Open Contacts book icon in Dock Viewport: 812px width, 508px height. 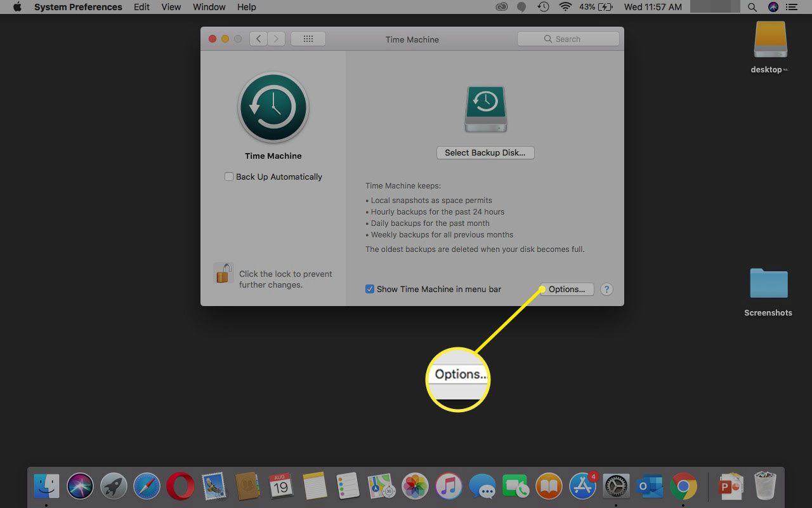pyautogui.click(x=247, y=486)
